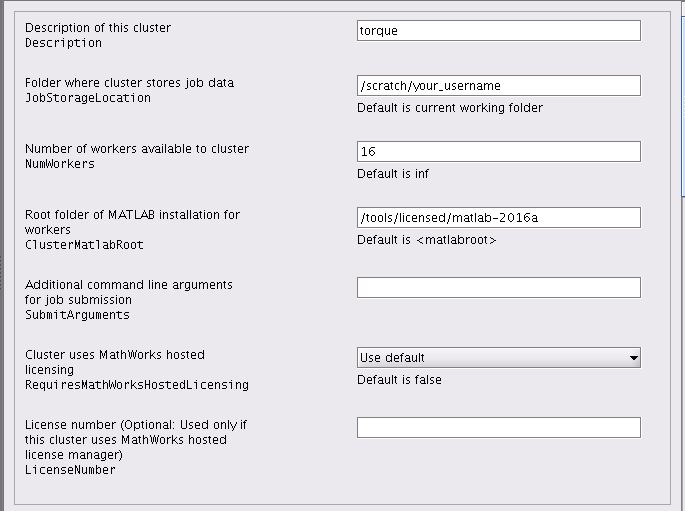Screen dimensions: 685x511
Task: Click the Description field containing "torque"
Action: pyautogui.click(x=498, y=31)
